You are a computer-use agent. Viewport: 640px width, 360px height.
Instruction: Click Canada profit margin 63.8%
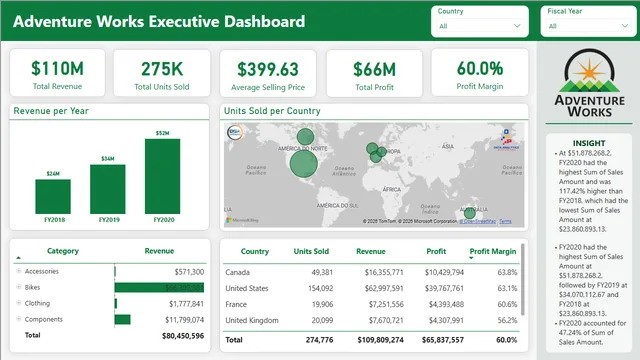pos(507,272)
